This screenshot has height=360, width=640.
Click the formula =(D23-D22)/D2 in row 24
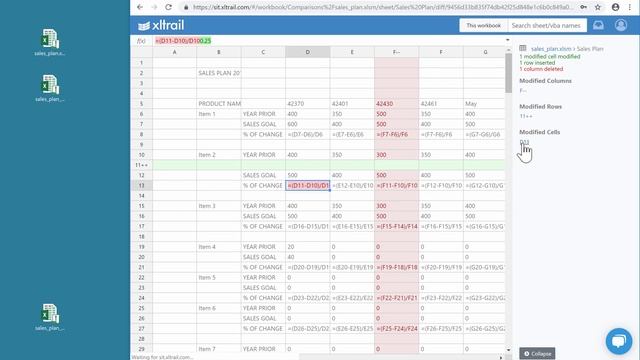(x=308, y=298)
